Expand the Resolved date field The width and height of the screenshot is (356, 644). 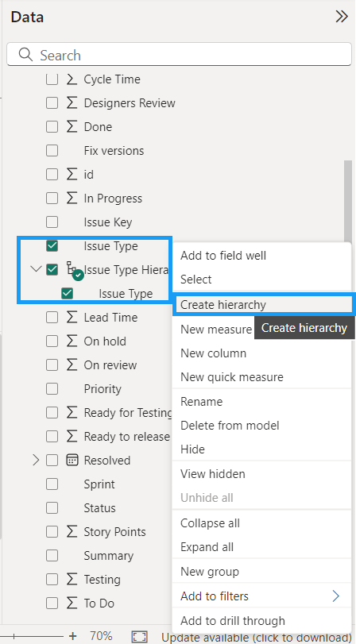37,460
